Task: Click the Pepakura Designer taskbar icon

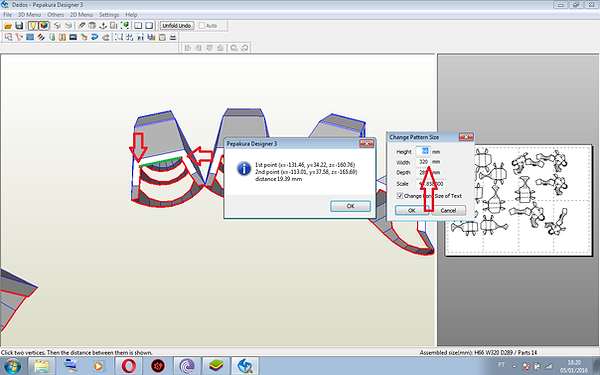Action: [x=245, y=366]
